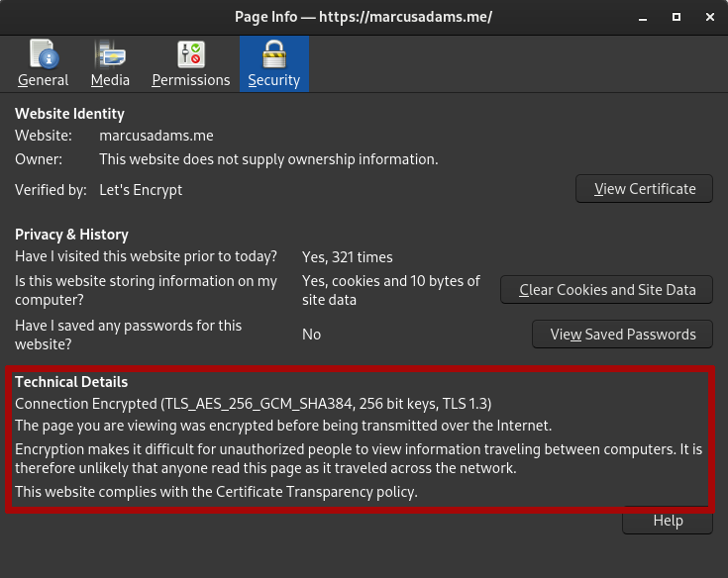Screen dimensions: 728x578
Task: Click the ownership information text
Action: 268,159
